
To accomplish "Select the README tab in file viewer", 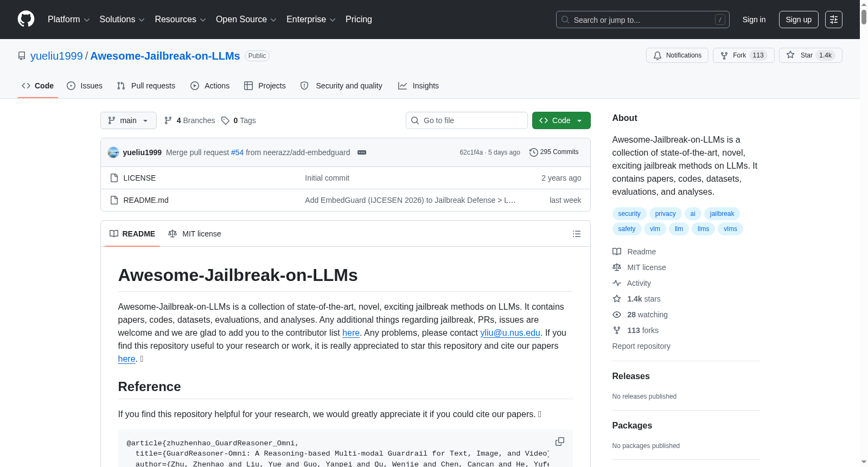I will 132,234.
